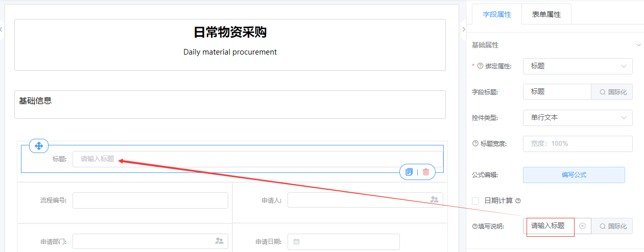Open the calendar icon in 申请日期
This screenshot has height=252, width=644.
pyautogui.click(x=296, y=242)
